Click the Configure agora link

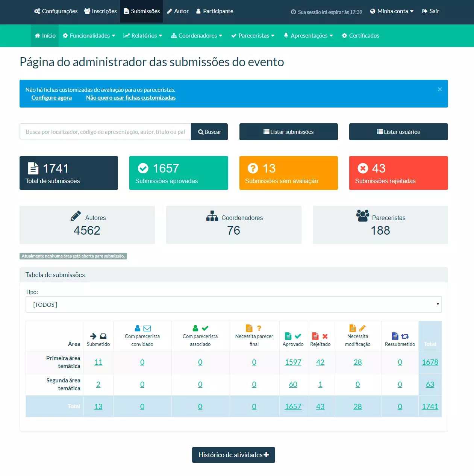point(51,98)
